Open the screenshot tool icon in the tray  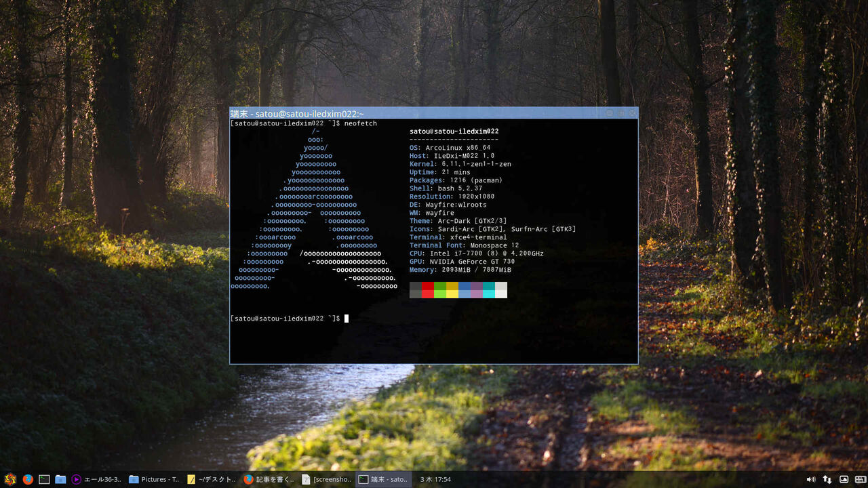tap(844, 479)
